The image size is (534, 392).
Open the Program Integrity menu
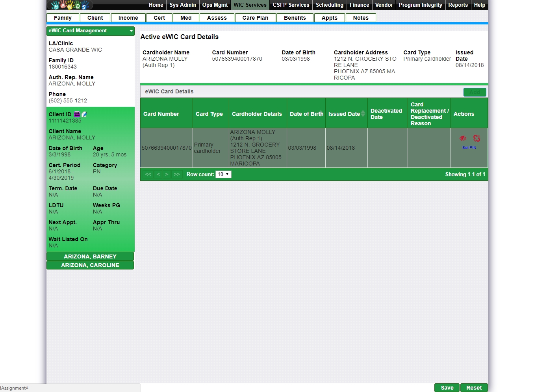point(420,5)
